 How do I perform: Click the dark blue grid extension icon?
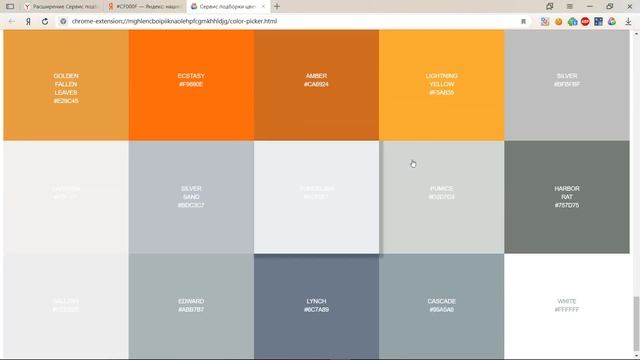(598, 22)
